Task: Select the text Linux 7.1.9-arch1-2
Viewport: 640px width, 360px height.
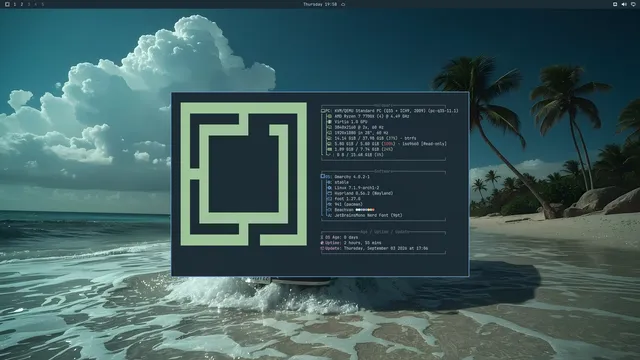Action: 357,188
